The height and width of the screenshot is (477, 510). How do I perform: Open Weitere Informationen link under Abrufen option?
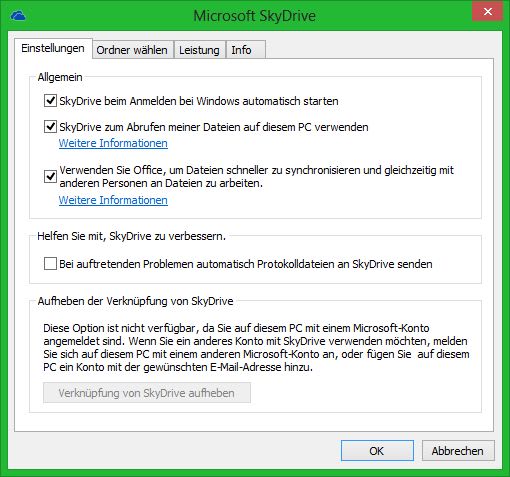[113, 143]
